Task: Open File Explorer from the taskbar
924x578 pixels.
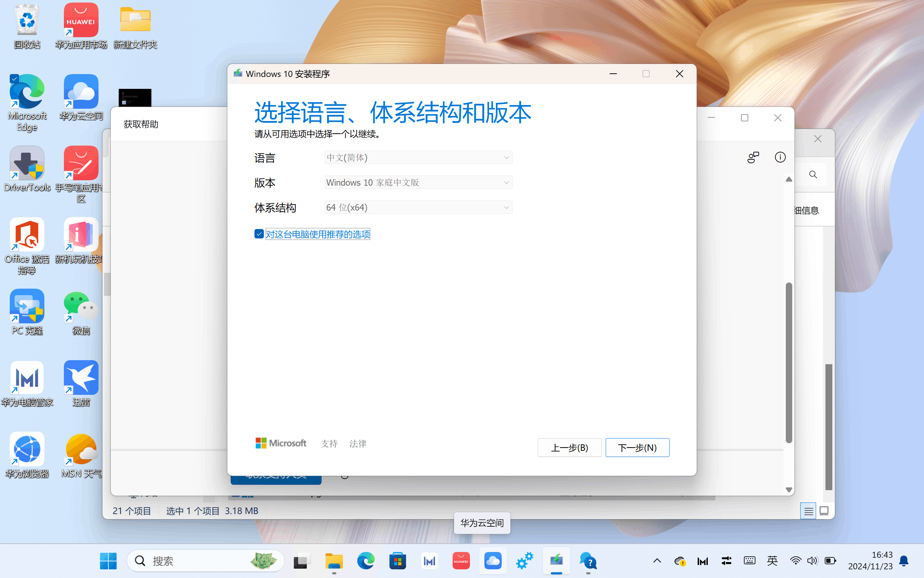Action: (x=334, y=561)
